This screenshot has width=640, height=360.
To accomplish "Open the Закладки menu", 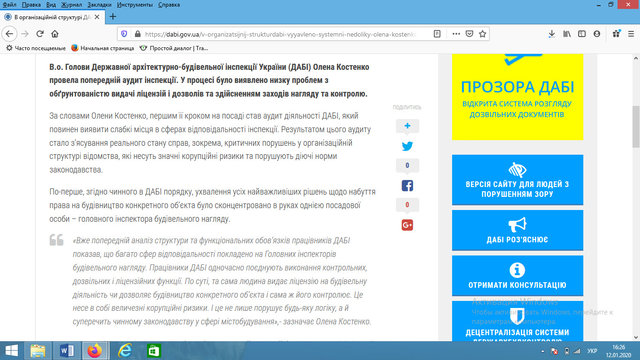I will 99,5.
